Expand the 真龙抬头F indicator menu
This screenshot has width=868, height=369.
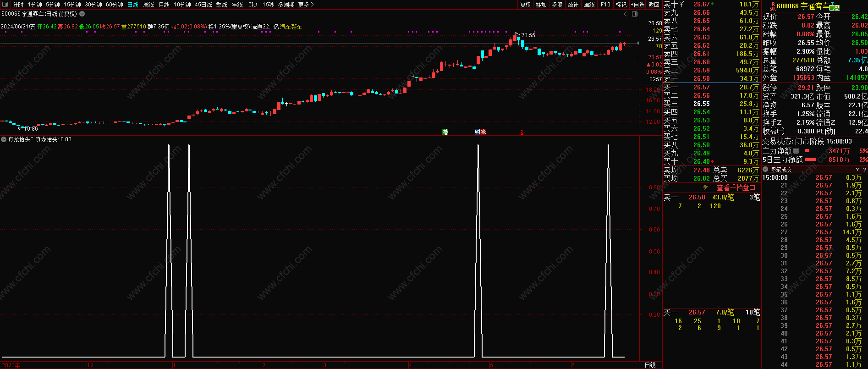pyautogui.click(x=4, y=139)
